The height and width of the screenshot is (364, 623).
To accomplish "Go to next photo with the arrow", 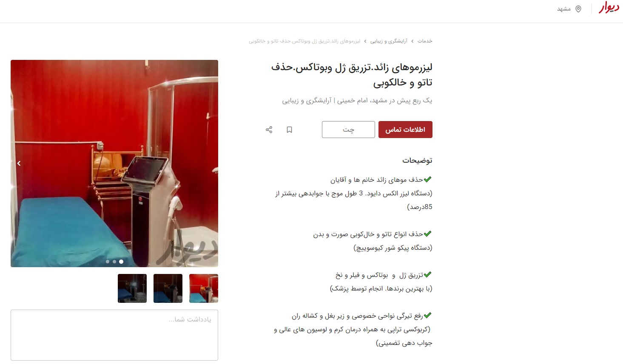I will (x=19, y=163).
